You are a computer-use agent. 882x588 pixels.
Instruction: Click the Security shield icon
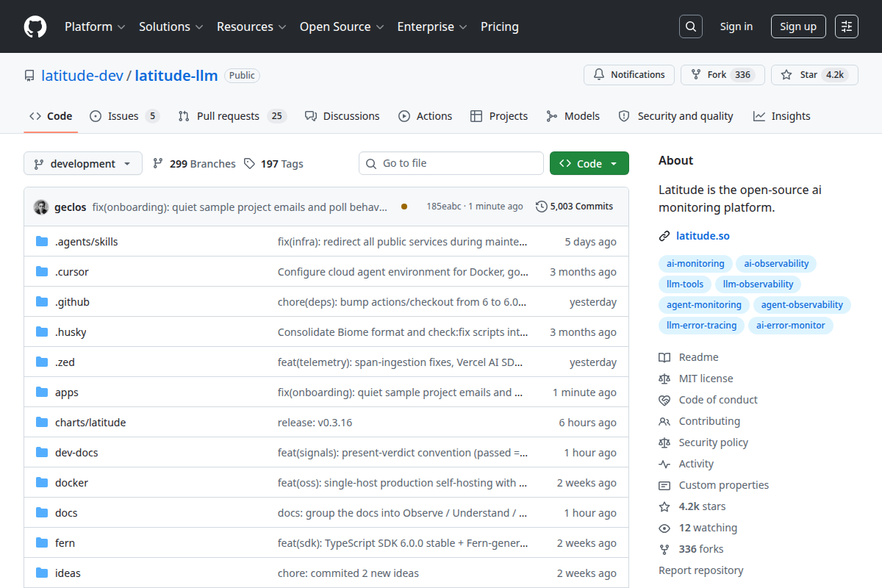coord(624,116)
